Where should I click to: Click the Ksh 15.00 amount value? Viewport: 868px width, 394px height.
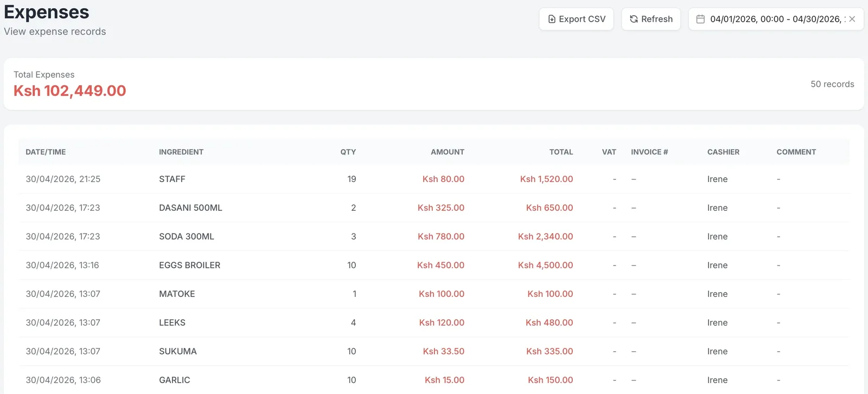click(x=444, y=380)
